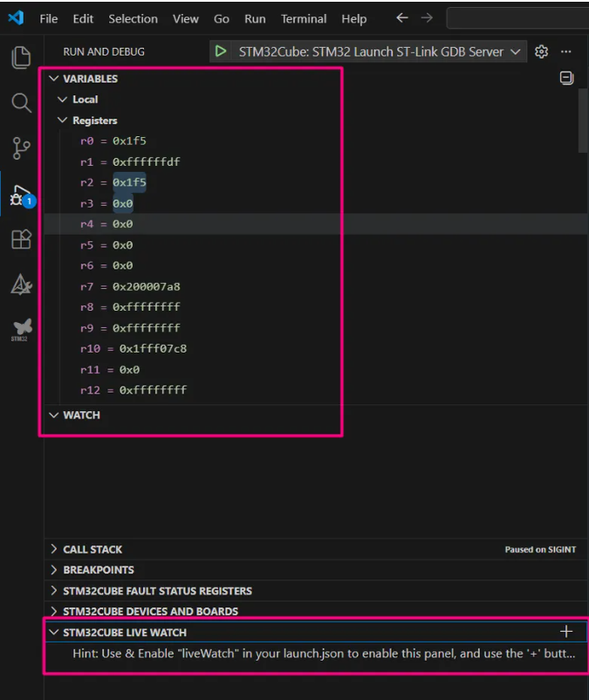Open the CMake tools sidebar icon
This screenshot has width=589, height=700.
coord(21,285)
